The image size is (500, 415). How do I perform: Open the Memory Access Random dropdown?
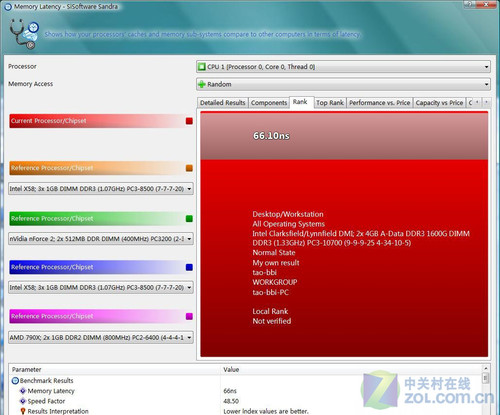343,84
